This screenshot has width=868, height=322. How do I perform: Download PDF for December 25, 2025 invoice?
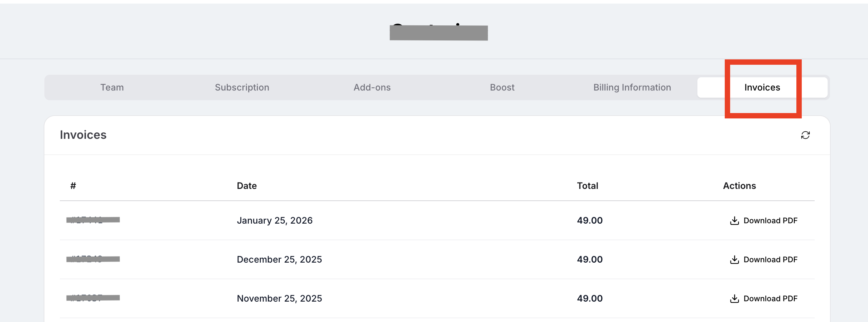[764, 259]
